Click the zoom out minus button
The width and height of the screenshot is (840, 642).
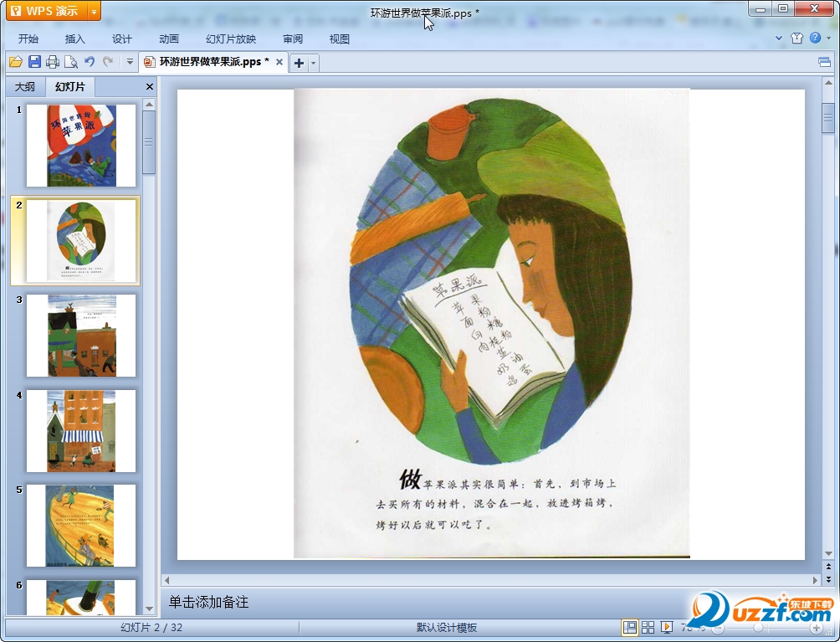click(x=718, y=628)
